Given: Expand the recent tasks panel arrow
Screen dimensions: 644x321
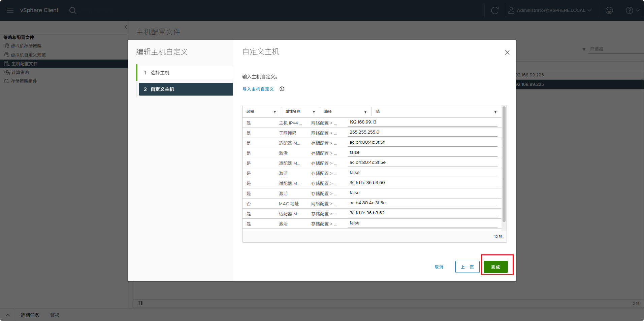Looking at the screenshot, I should 8,315.
